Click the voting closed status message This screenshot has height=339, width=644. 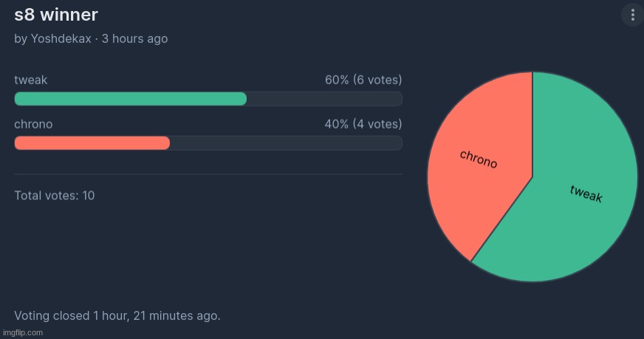(117, 315)
